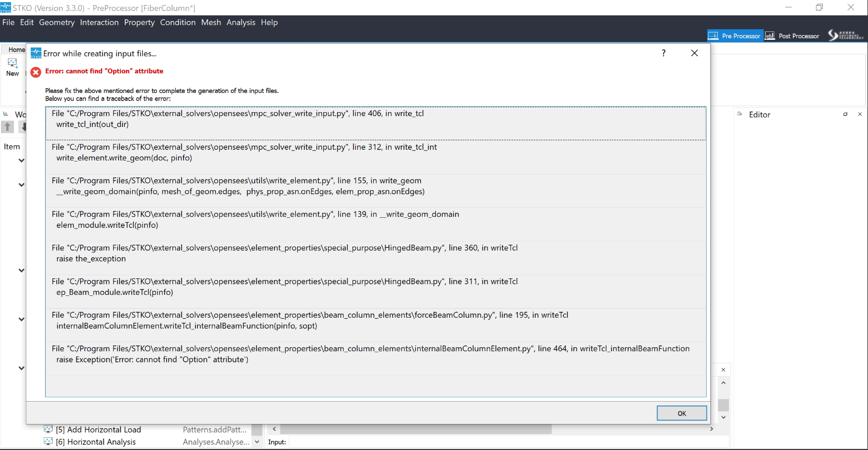Open the Interaction menu
Image resolution: width=868 pixels, height=450 pixels.
99,22
